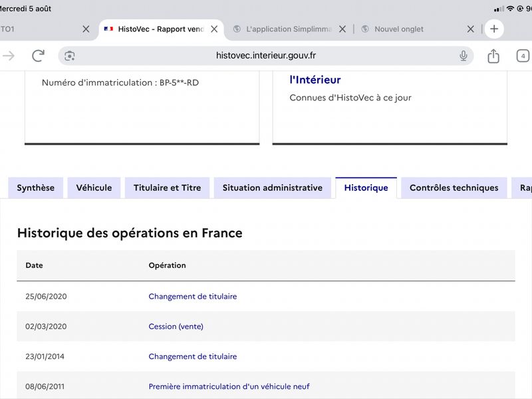Screen dimensions: 532x399
Task: Tap the forward navigation arrow
Action: coord(8,56)
